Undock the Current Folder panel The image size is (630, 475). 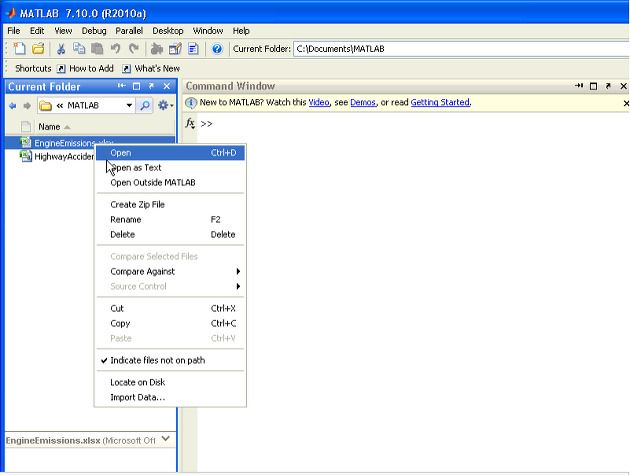click(x=151, y=86)
